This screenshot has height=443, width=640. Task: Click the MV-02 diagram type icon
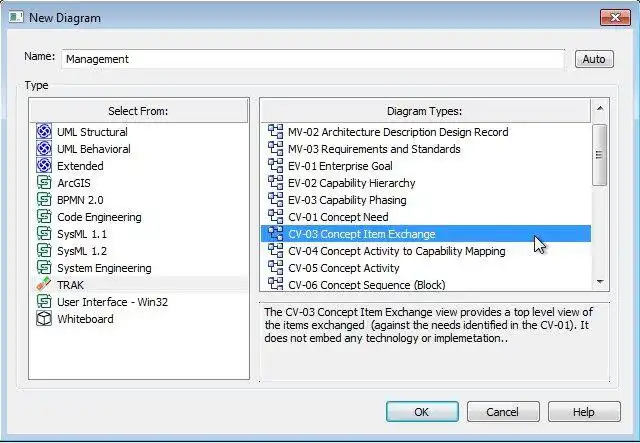[276, 132]
